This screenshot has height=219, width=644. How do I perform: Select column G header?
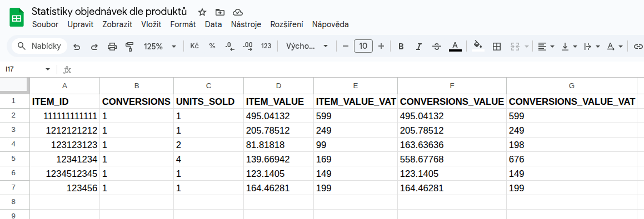point(571,86)
